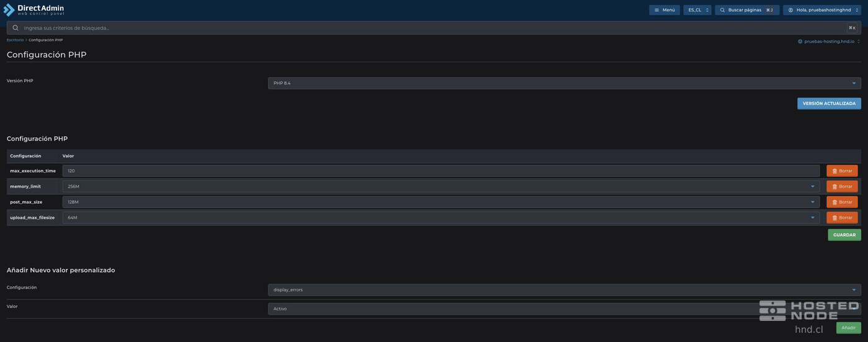Viewport: 868px width, 342px height.
Task: Click the Añadir Nuevo valor personalizado heading
Action: click(61, 270)
